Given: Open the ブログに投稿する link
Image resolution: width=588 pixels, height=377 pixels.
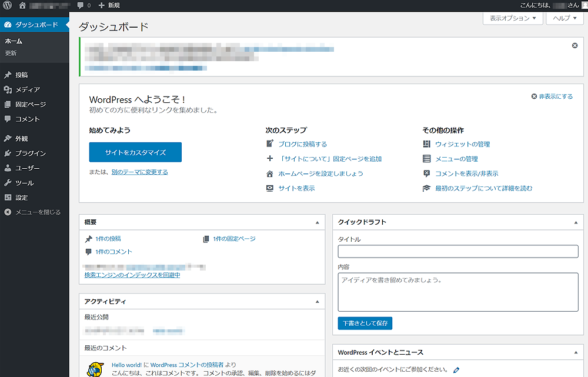Looking at the screenshot, I should click(x=302, y=144).
